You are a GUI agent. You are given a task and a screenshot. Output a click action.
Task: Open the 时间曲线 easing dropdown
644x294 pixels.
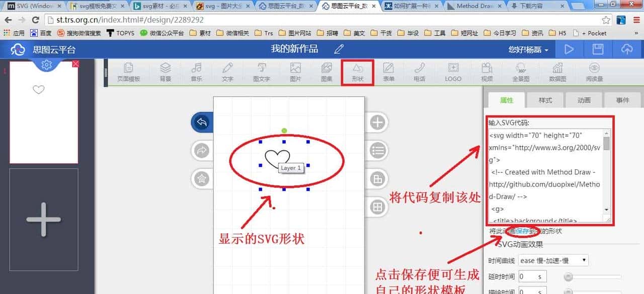553,260
